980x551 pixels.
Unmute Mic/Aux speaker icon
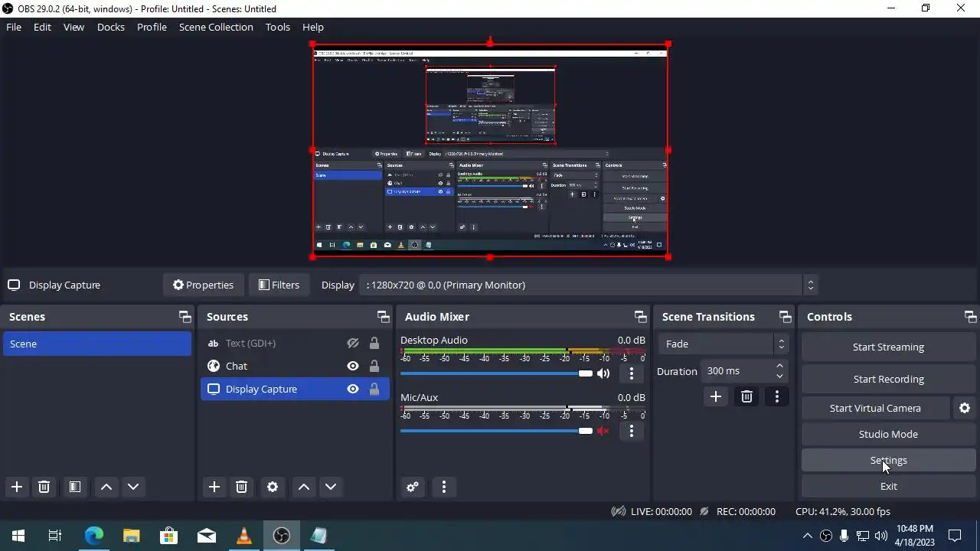click(x=603, y=431)
